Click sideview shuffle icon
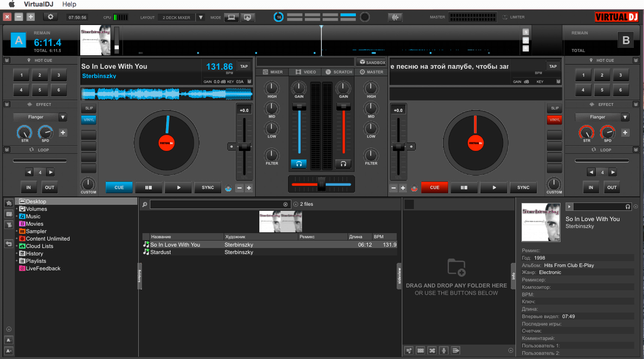644x359 pixels. click(432, 350)
